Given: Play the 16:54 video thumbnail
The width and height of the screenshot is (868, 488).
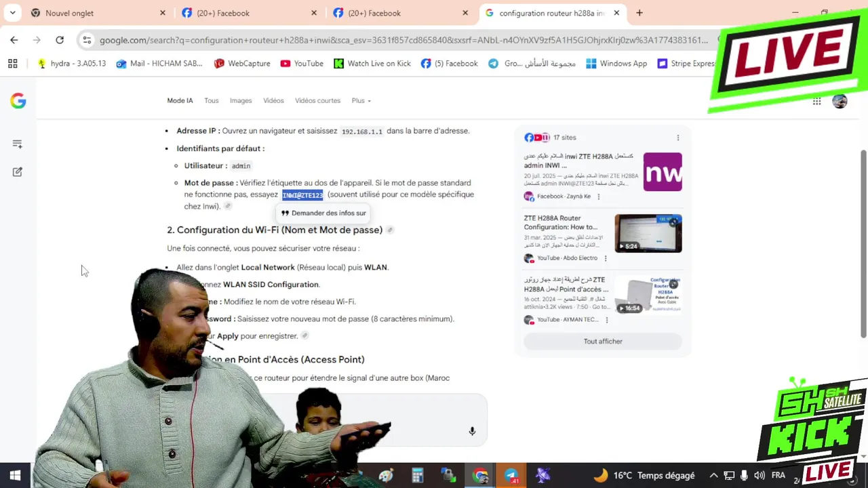Looking at the screenshot, I should click(648, 295).
